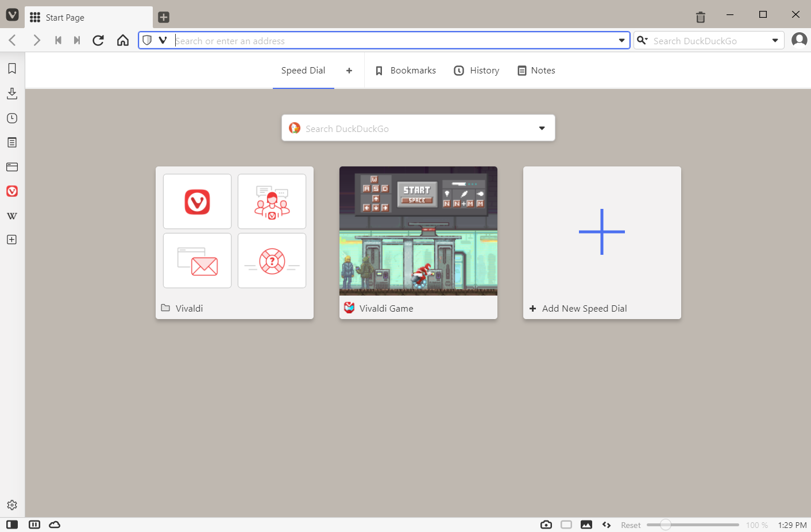The height and width of the screenshot is (532, 811).
Task: Click the Vivaldi Game label
Action: pyautogui.click(x=387, y=308)
